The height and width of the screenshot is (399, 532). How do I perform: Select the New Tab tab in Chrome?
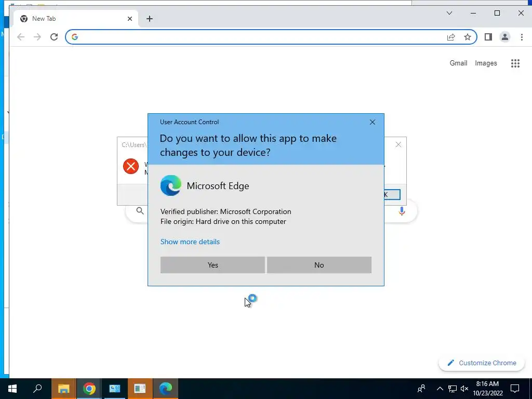pos(76,19)
